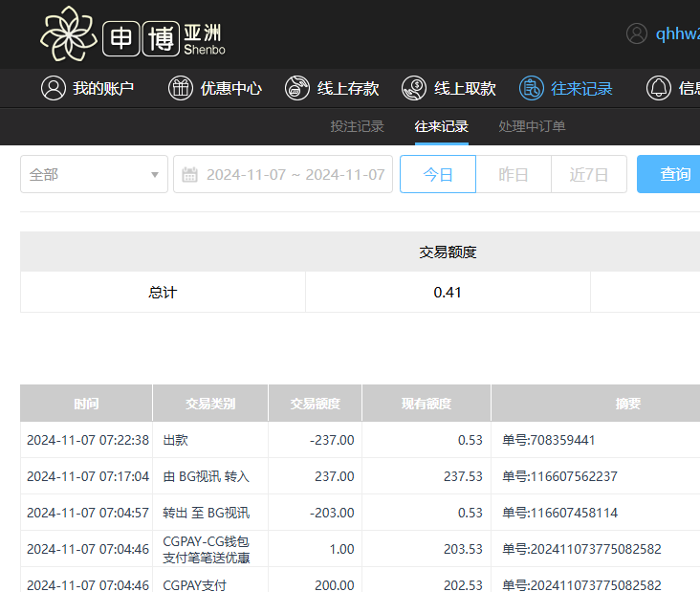This screenshot has width=700, height=592.
Task: Click the username link qhhw
Action: (677, 33)
